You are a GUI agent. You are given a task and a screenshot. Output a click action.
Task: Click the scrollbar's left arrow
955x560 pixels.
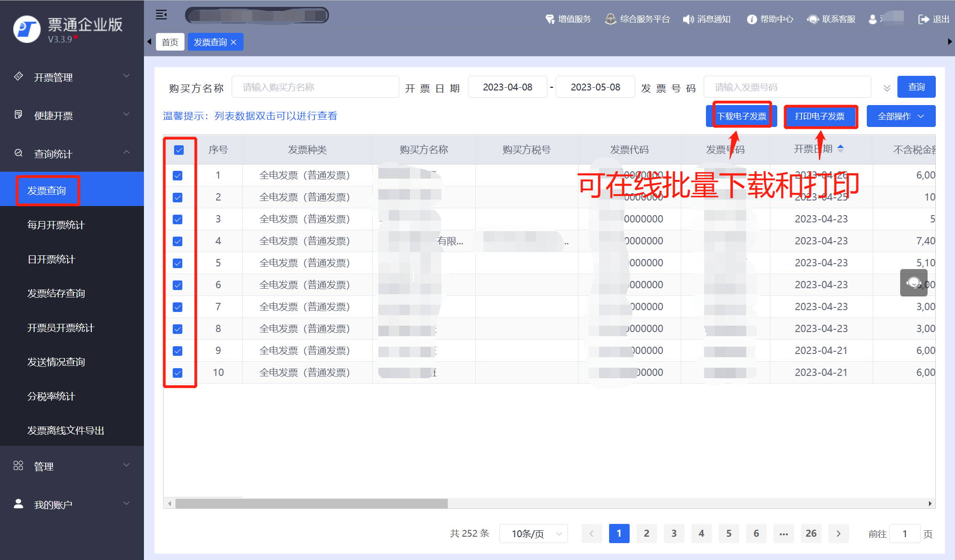[170, 503]
